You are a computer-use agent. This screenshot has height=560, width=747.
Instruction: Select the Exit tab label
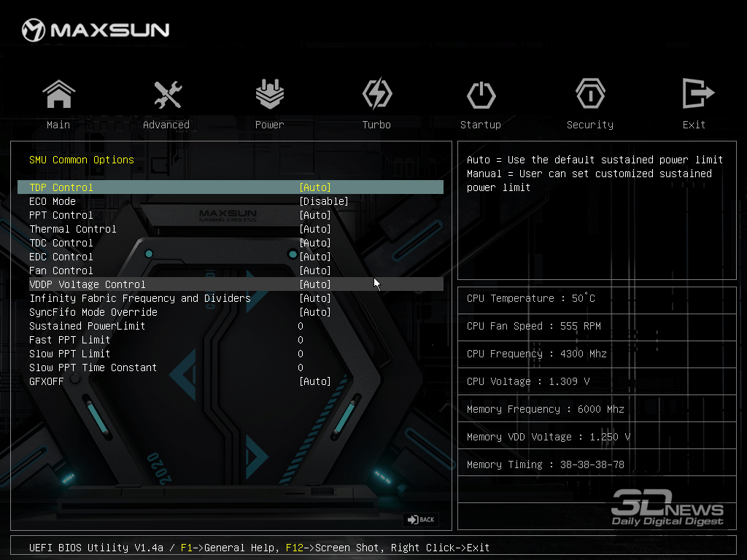pos(694,125)
